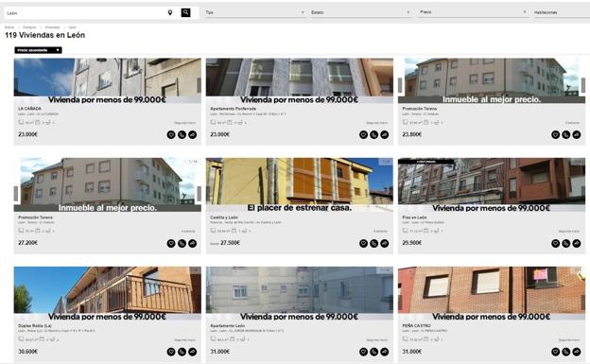Click phone icon on Castilla y León card
590x364 pixels.
coord(374,244)
